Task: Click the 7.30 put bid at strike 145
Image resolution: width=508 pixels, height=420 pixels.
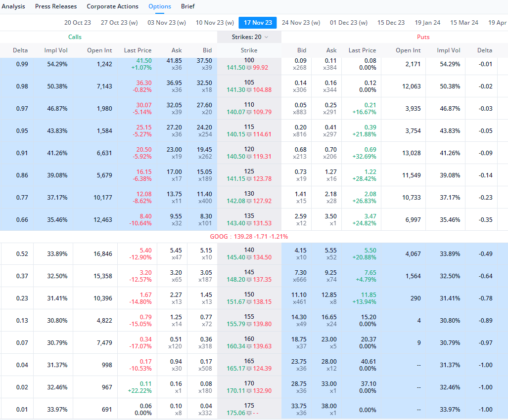Action: (x=301, y=273)
